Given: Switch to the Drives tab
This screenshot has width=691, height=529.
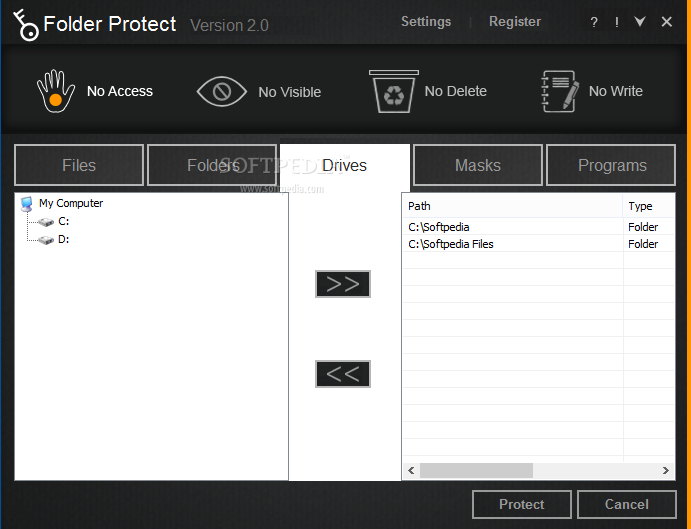Looking at the screenshot, I should pos(345,165).
